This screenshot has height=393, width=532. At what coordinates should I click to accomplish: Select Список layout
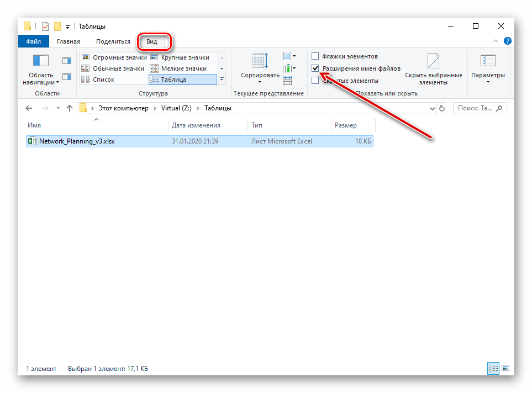point(98,79)
